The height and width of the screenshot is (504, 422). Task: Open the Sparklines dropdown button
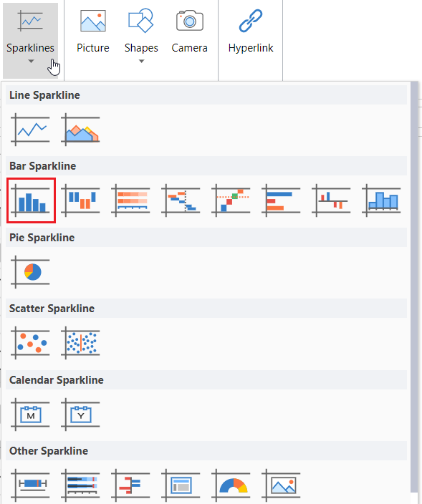click(31, 40)
